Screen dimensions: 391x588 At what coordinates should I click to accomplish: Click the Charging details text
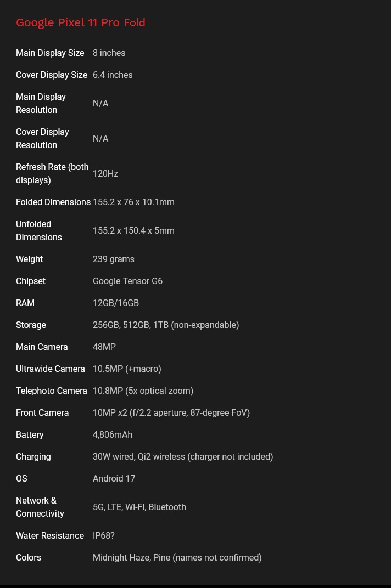pyautogui.click(x=183, y=456)
